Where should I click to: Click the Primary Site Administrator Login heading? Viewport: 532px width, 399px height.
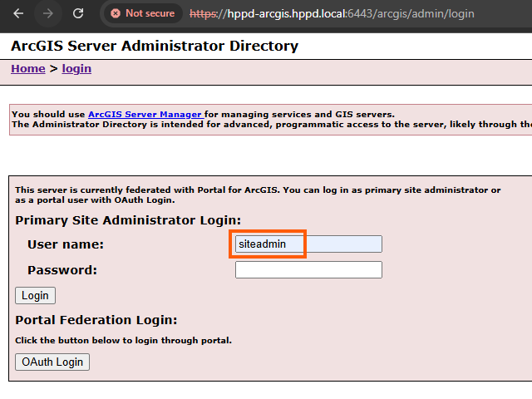pyautogui.click(x=128, y=220)
